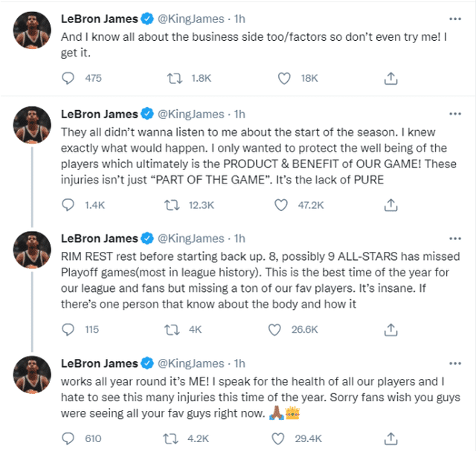Share the last tweet with crown emoji
The height and width of the screenshot is (451, 476).
390,438
